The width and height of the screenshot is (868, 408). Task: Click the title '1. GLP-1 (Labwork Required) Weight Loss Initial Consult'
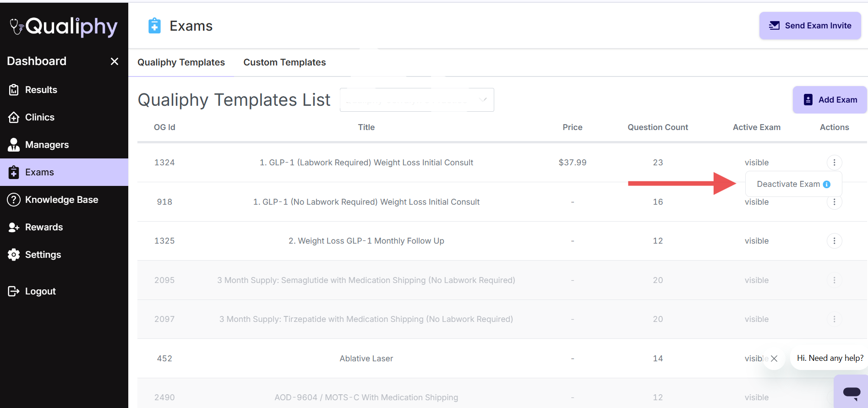(x=366, y=163)
